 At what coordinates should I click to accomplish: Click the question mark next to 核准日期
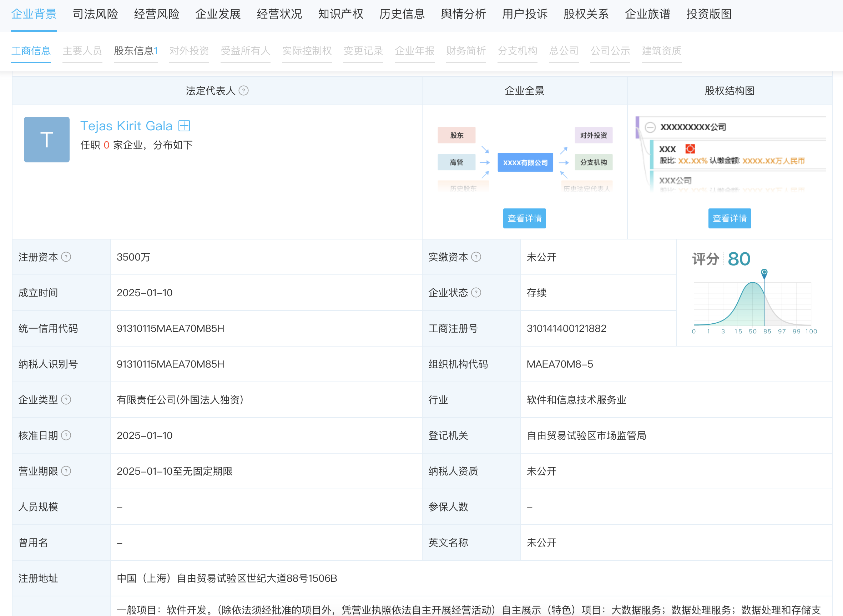click(66, 435)
